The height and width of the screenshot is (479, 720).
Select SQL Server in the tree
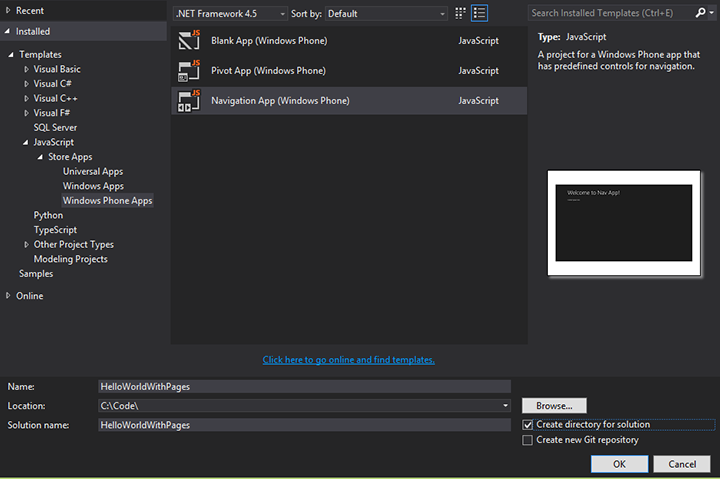[x=55, y=128]
